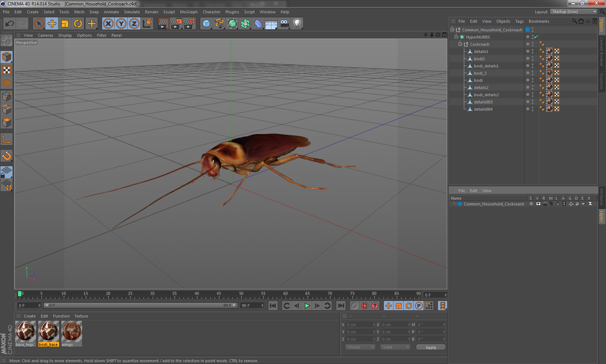Toggle X-axis lock
This screenshot has height=364, width=606.
(x=108, y=24)
